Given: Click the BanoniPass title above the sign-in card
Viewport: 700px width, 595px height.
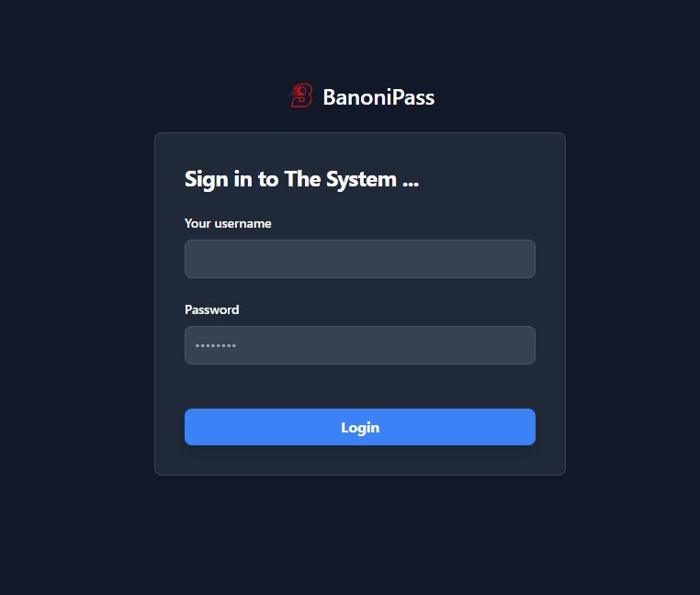Looking at the screenshot, I should [x=378, y=97].
